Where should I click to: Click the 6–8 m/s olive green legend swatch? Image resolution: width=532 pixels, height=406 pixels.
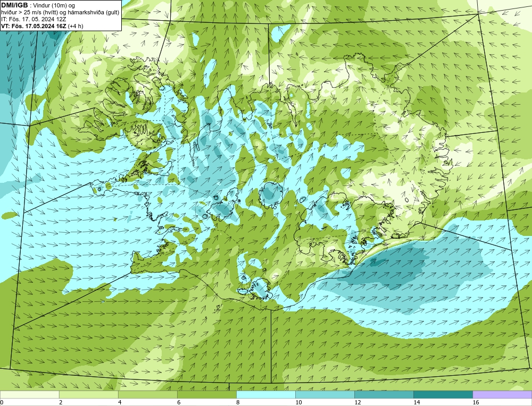(x=207, y=394)
